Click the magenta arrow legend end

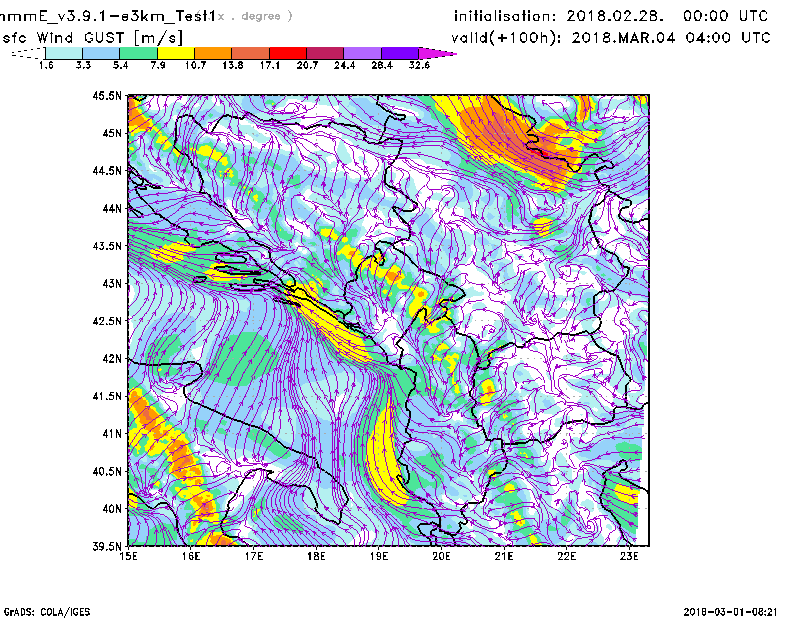[437, 53]
